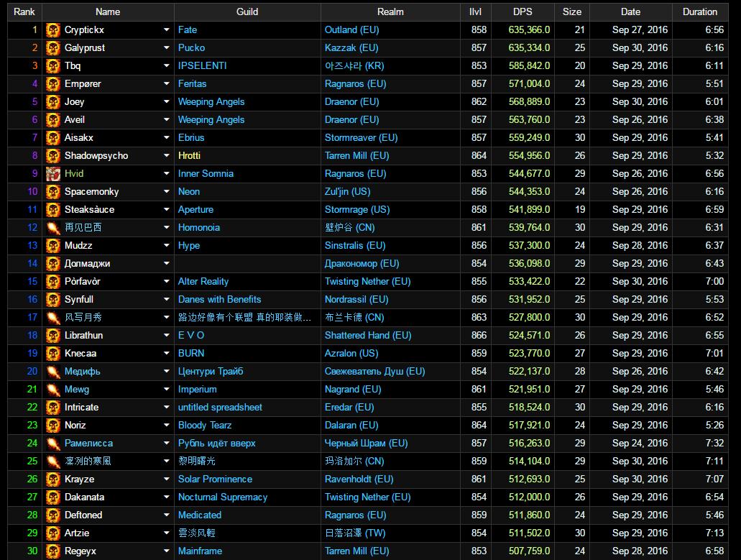The image size is (741, 560).
Task: Open the Nocturnal Supremacy guild link
Action: pyautogui.click(x=223, y=497)
